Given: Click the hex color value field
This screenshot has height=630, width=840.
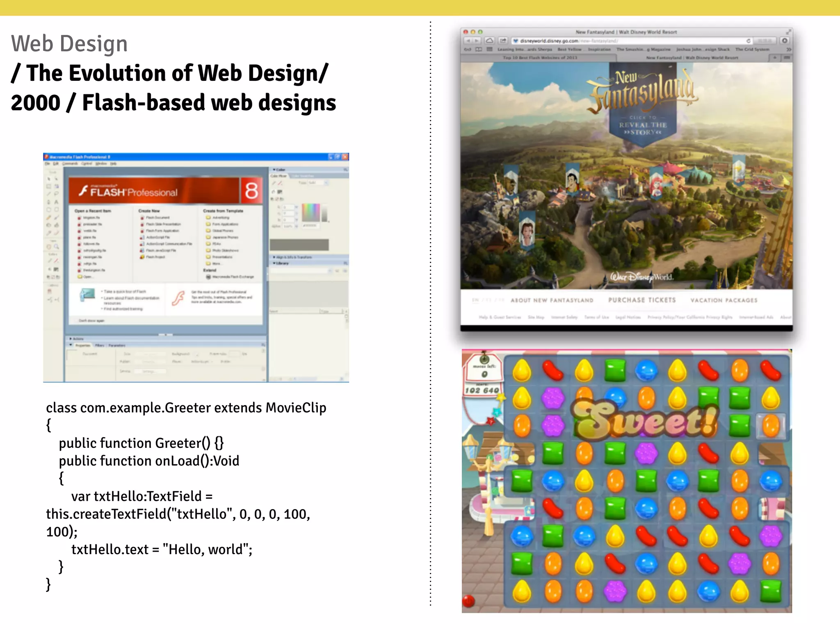Looking at the screenshot, I should click(310, 226).
